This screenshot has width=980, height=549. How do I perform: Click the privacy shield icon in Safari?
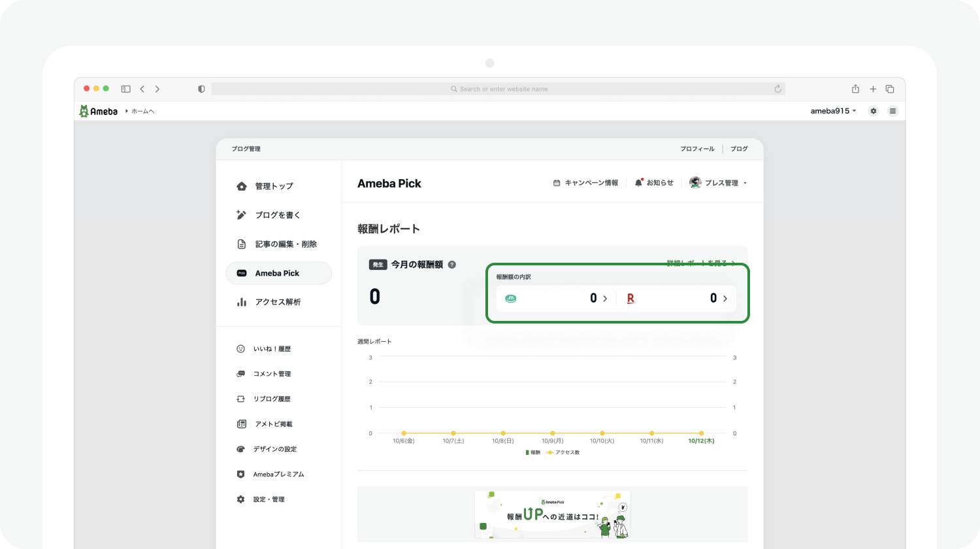point(201,89)
